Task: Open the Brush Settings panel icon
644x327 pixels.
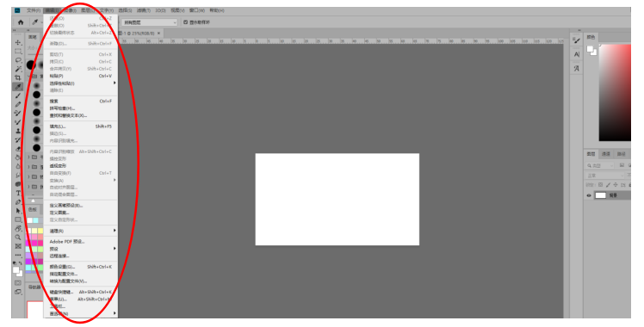Action: pyautogui.click(x=577, y=40)
